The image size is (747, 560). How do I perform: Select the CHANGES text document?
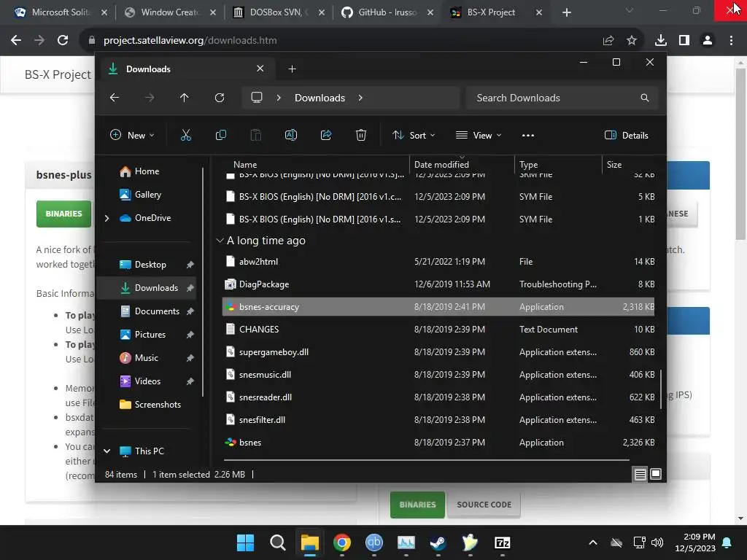438,330
